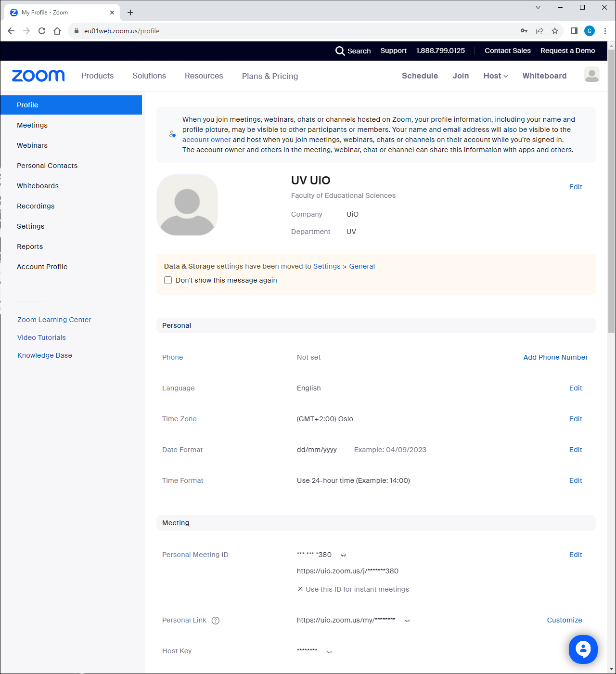Open the Products menu
Viewport: 616px width, 674px height.
point(98,76)
